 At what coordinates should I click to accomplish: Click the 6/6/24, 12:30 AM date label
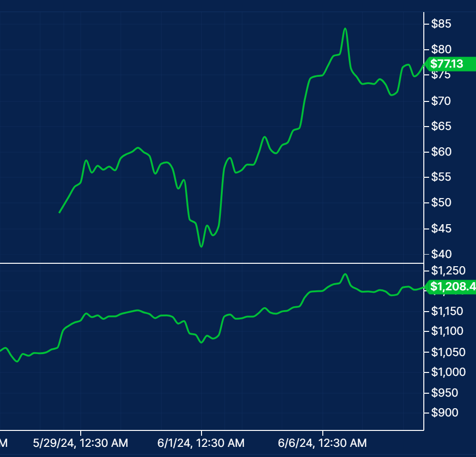pos(323,443)
